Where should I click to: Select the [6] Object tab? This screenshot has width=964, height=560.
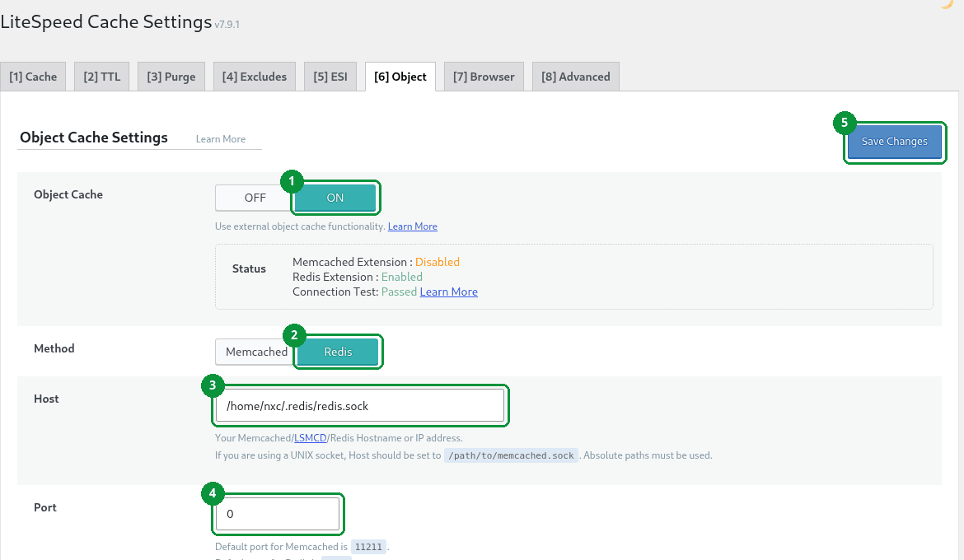pyautogui.click(x=400, y=77)
